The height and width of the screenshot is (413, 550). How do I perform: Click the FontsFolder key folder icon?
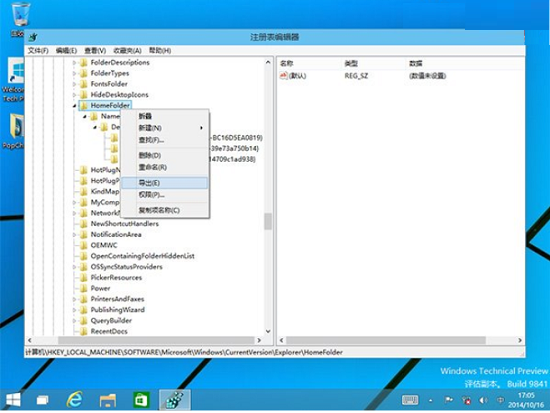tap(84, 84)
